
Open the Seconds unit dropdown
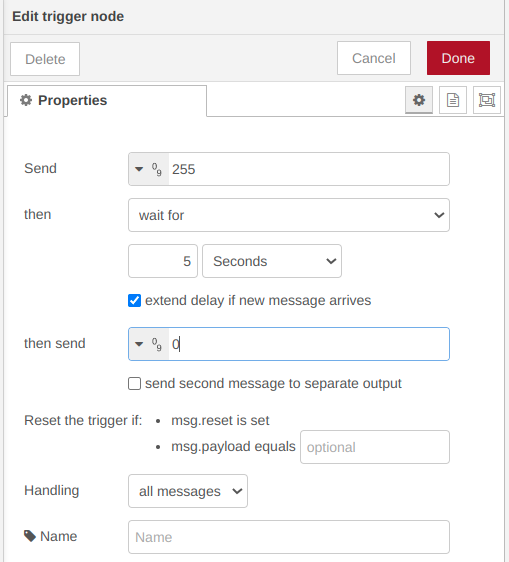[272, 261]
